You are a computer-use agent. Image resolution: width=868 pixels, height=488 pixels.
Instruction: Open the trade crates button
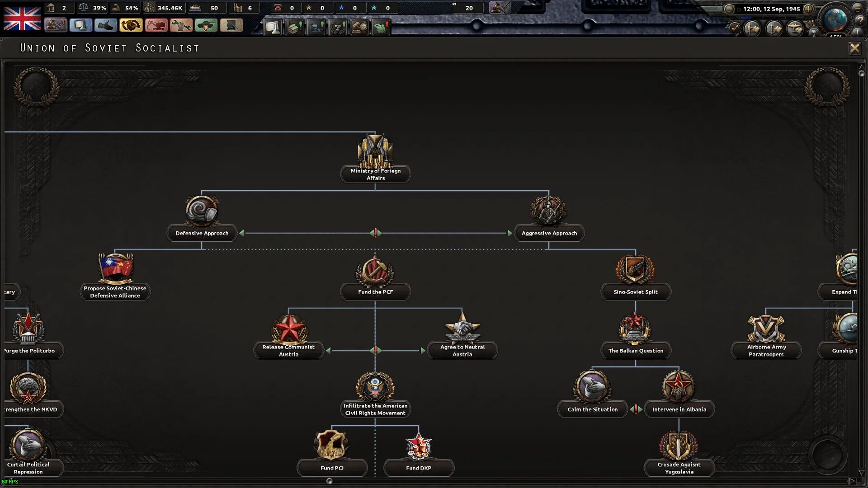point(131,25)
